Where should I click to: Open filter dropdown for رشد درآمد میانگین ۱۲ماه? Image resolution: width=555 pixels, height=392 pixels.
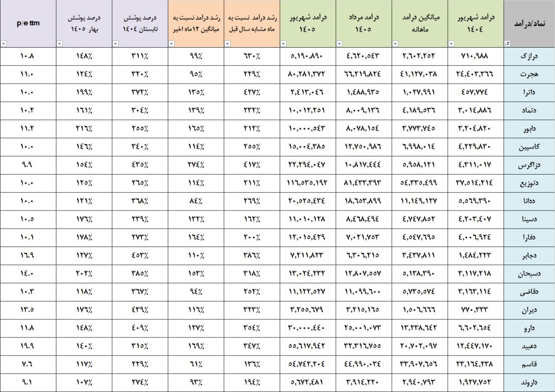(x=172, y=44)
